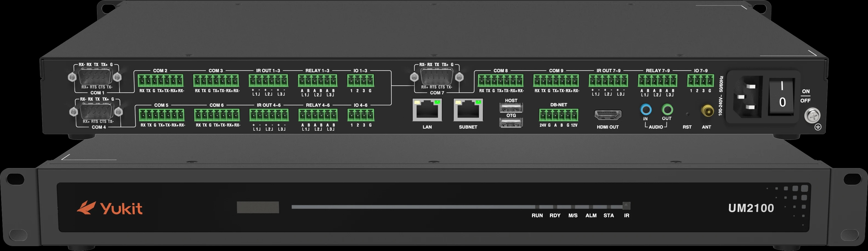The width and height of the screenshot is (868, 251).
Task: Click the IO 4~6 terminal connector
Action: [x=361, y=115]
